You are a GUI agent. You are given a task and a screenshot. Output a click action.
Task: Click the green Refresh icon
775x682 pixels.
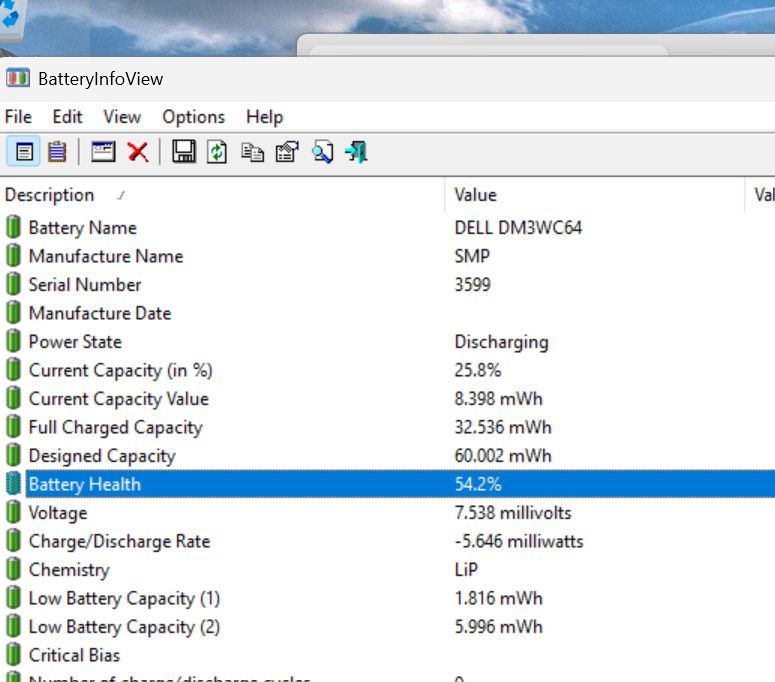coord(217,152)
